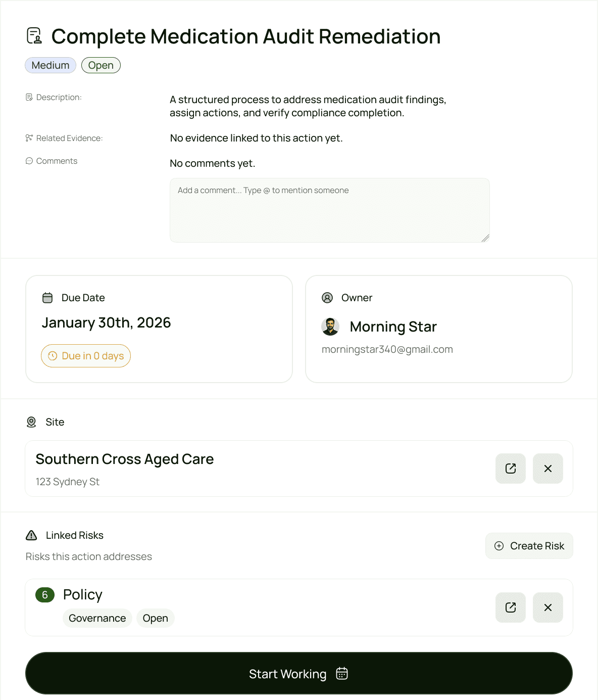
Task: Click the Governance tag on the Policy risk
Action: tap(97, 618)
